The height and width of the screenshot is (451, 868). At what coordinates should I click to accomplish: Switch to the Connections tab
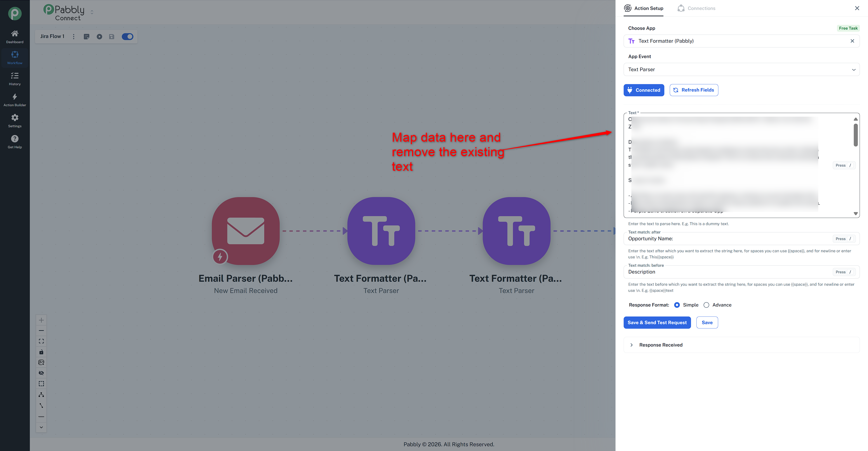point(696,8)
